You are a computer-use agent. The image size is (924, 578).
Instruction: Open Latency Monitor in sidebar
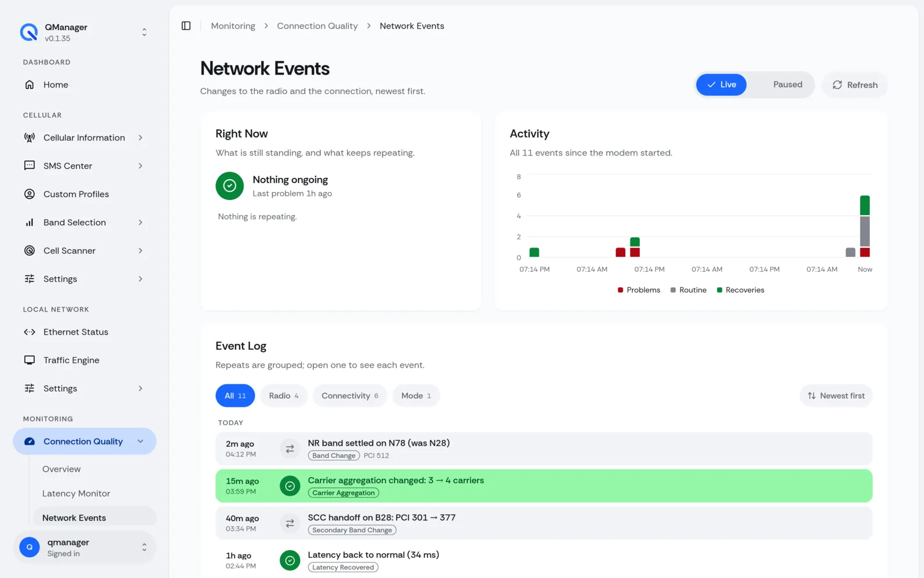[x=76, y=494]
